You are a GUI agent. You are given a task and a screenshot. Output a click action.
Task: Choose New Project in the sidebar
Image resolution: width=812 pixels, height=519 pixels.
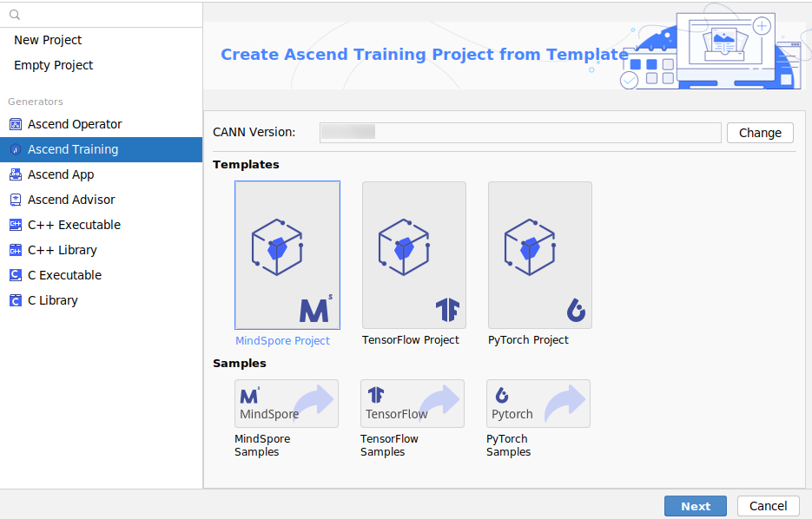48,40
